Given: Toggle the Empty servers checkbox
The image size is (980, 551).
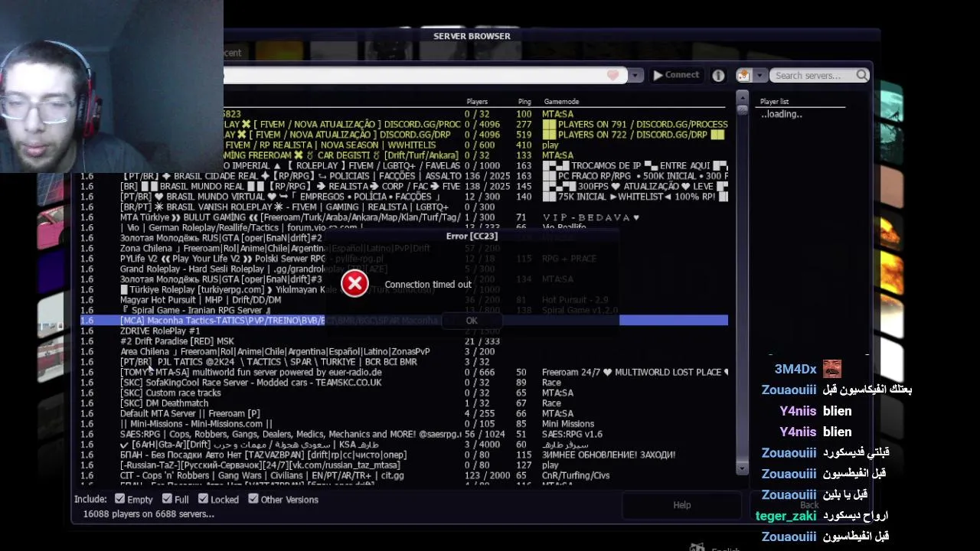Looking at the screenshot, I should (119, 498).
